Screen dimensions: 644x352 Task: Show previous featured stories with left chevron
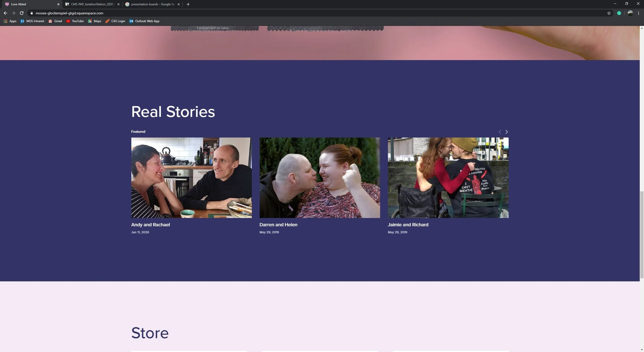500,132
